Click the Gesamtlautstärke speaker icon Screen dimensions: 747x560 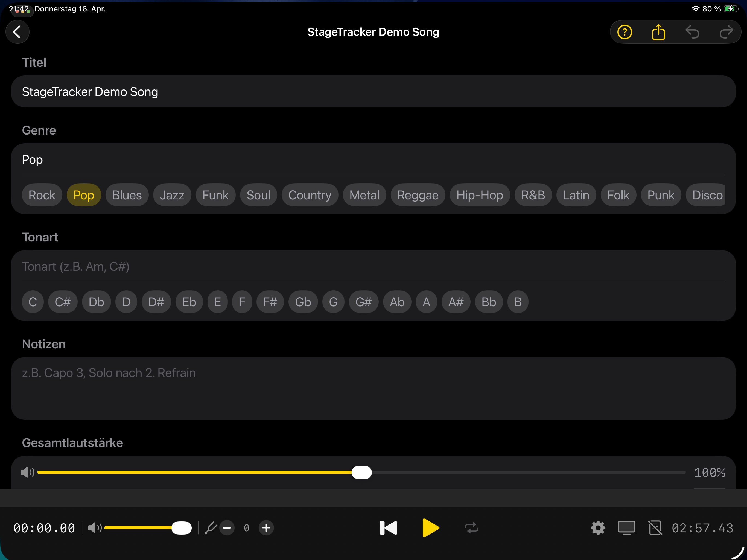(27, 472)
